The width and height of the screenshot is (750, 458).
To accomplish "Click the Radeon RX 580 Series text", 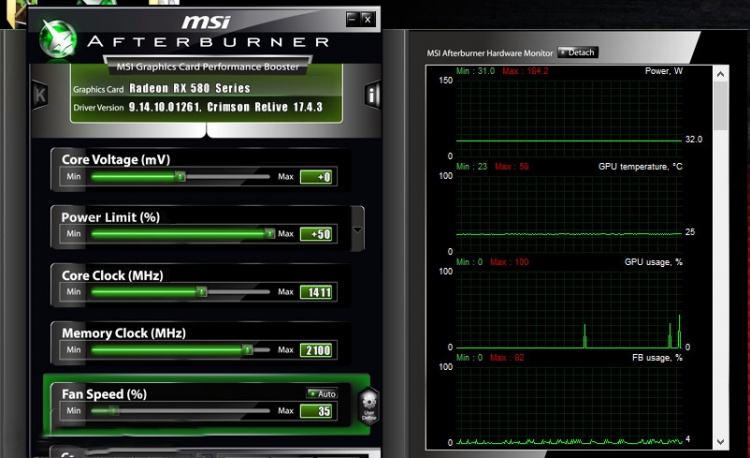I will point(189,88).
